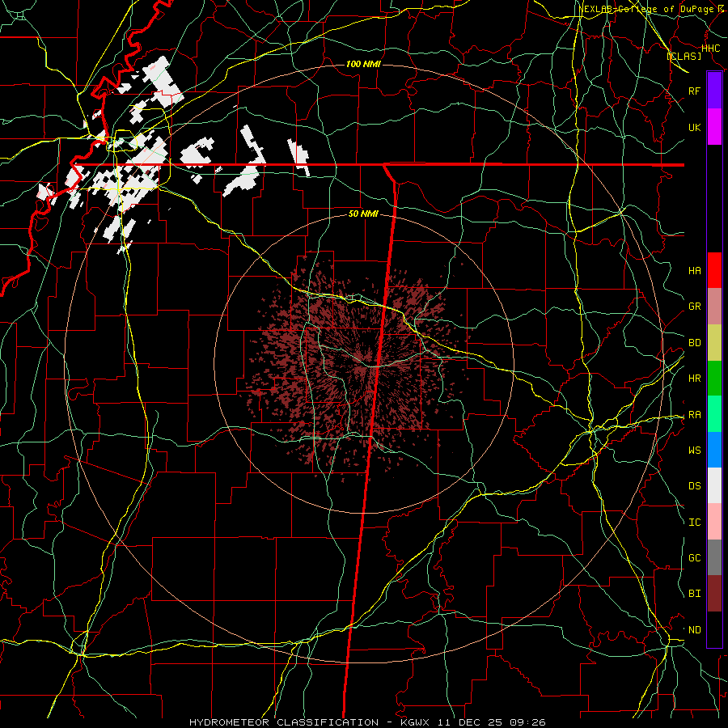Click the IC pink color swatch
This screenshot has width=728, height=728.
714,522
